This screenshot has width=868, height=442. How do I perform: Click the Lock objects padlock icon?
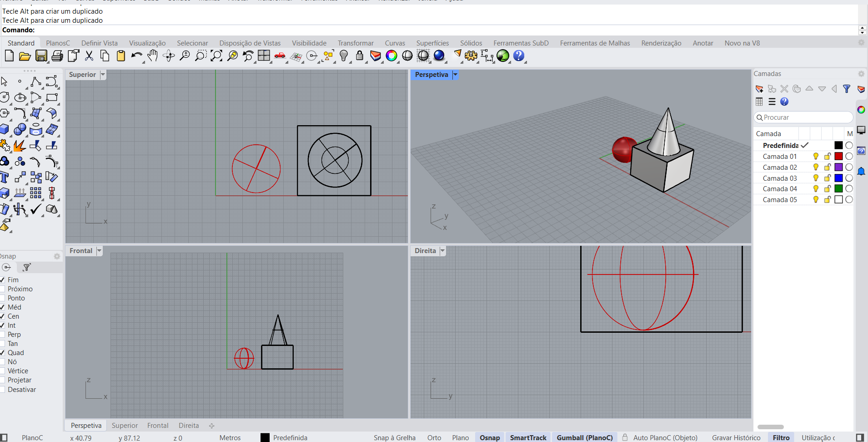[x=360, y=56]
